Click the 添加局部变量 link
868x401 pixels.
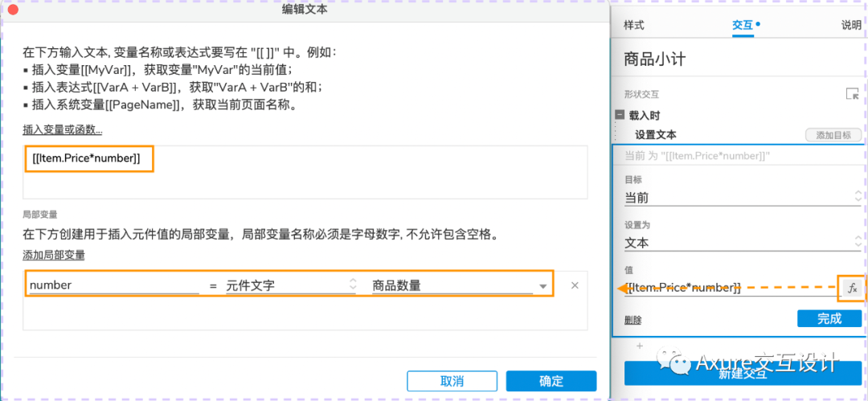coord(54,256)
